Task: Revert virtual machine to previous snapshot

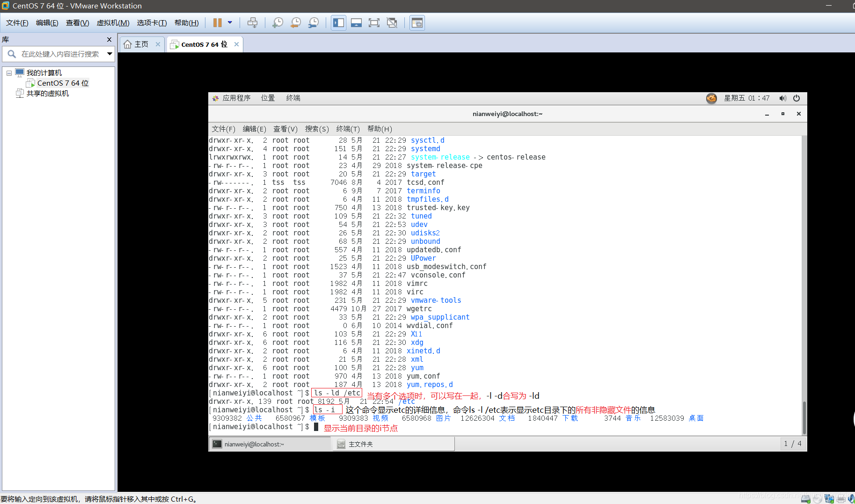Action: (x=296, y=22)
